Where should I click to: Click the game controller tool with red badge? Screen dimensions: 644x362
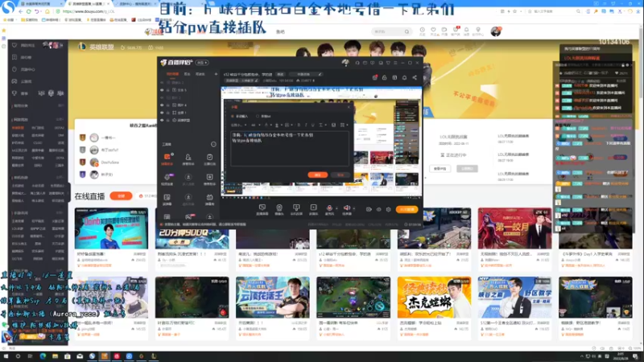(188, 216)
